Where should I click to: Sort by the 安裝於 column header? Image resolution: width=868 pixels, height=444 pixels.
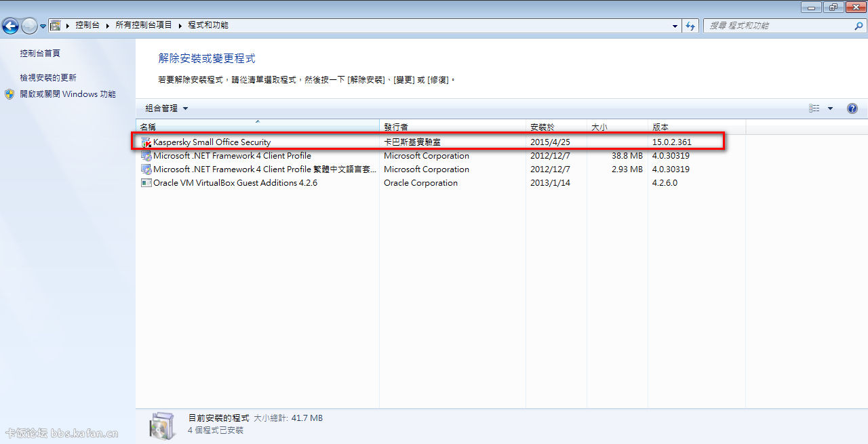[x=557, y=127]
